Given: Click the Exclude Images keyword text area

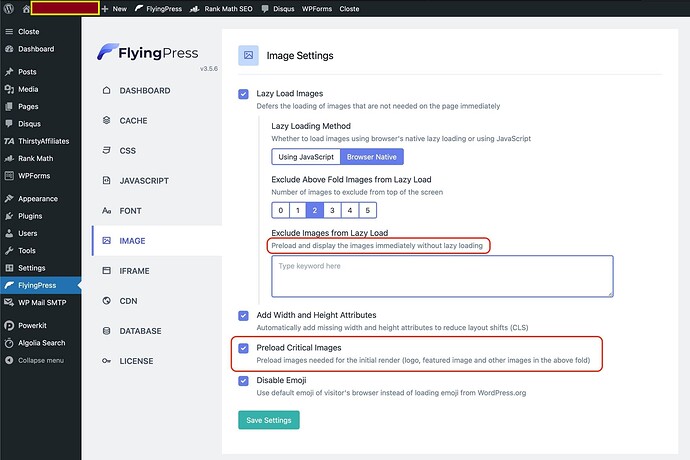Looking at the screenshot, I should (442, 276).
